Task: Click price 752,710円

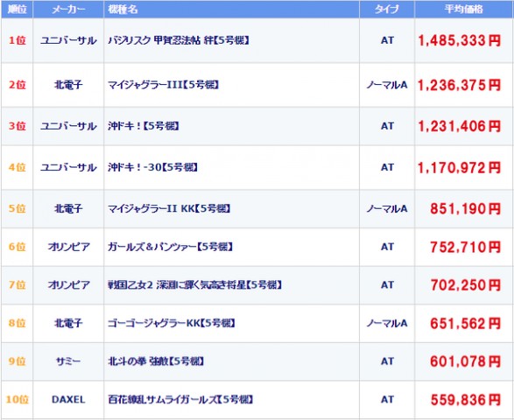Action: pyautogui.click(x=466, y=247)
